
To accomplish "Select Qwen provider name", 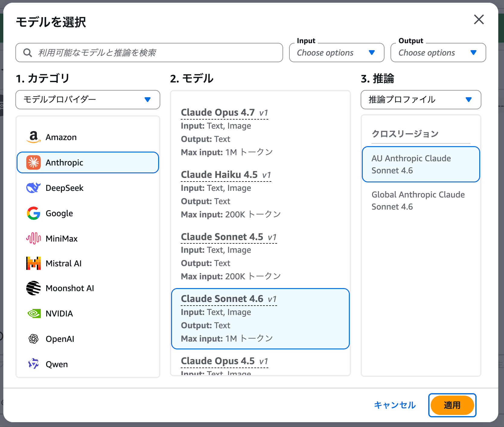I will tap(57, 364).
